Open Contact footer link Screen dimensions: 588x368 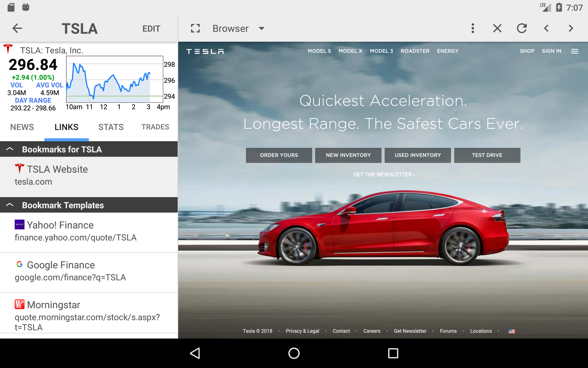click(341, 331)
